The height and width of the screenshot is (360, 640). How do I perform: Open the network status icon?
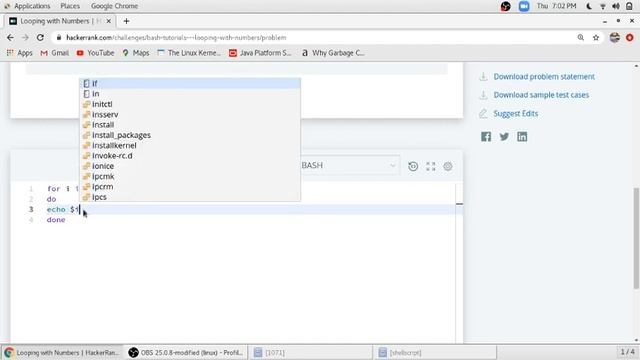(x=603, y=6)
